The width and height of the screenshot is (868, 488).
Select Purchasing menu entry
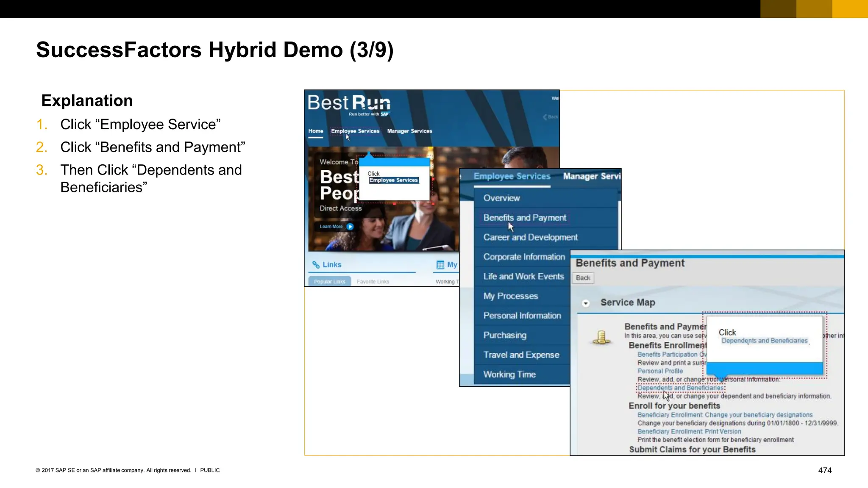coord(505,335)
